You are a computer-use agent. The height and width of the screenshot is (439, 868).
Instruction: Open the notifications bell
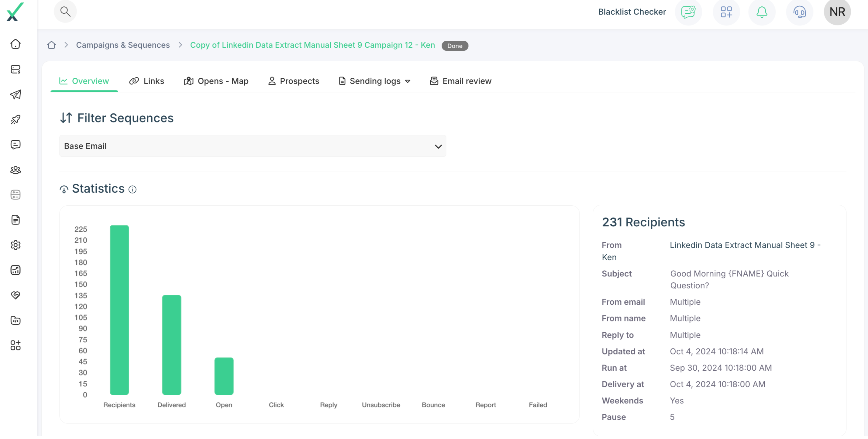tap(762, 12)
